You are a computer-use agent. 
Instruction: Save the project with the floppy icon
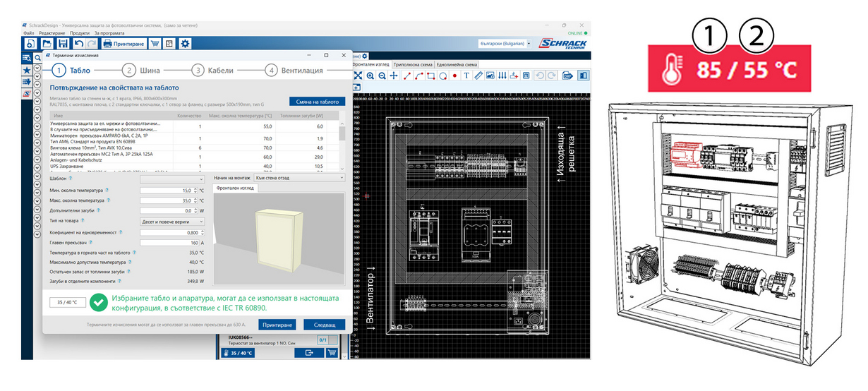coord(63,44)
